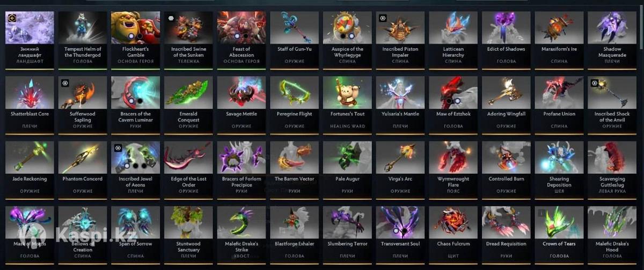Image resolution: width=644 pixels, height=270 pixels.
Task: Select the Feast of Abscession item
Action: click(x=241, y=38)
